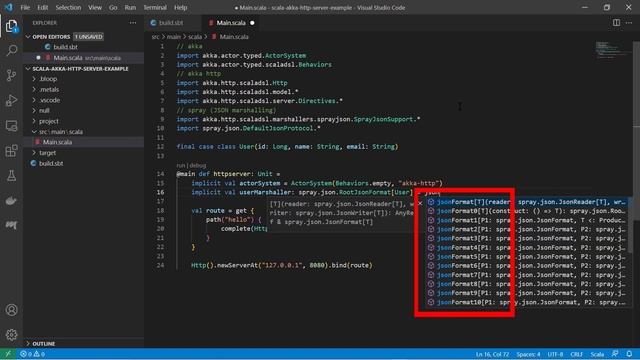Open the Extensions view
The height and width of the screenshot is (360, 640).
[x=11, y=151]
